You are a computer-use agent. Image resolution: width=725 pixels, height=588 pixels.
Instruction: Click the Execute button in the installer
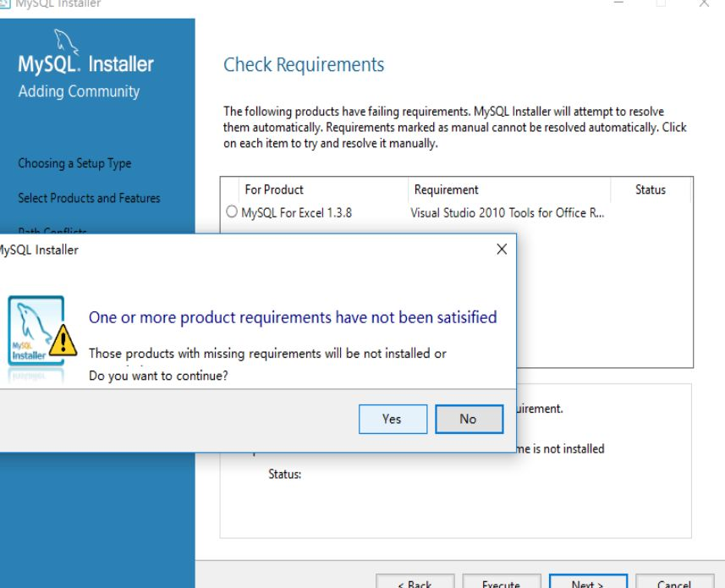[x=501, y=582]
